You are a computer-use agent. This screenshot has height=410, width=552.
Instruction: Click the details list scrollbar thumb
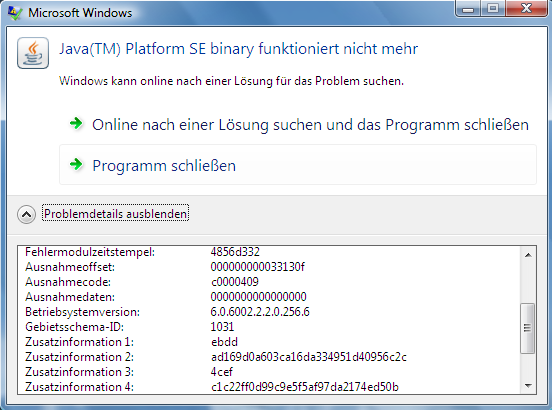coord(527,328)
